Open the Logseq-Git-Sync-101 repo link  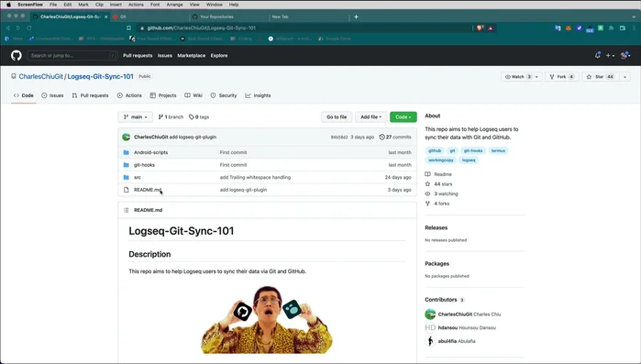point(101,76)
